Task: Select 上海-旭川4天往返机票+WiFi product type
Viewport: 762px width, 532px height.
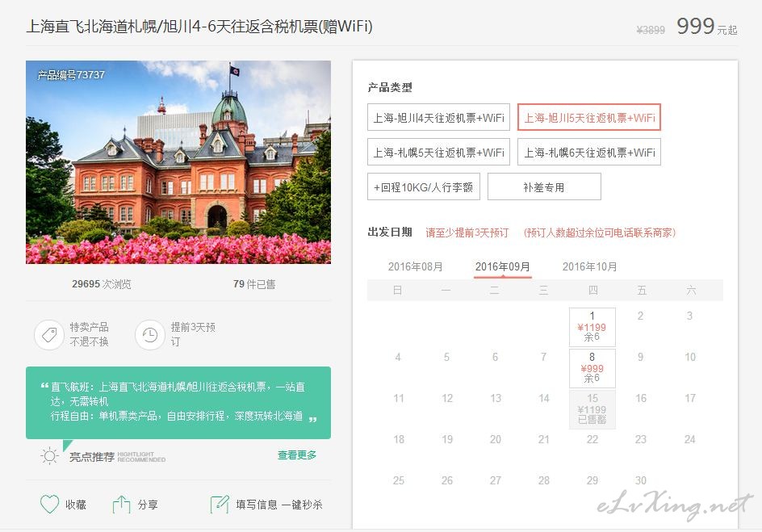Action: 438,117
